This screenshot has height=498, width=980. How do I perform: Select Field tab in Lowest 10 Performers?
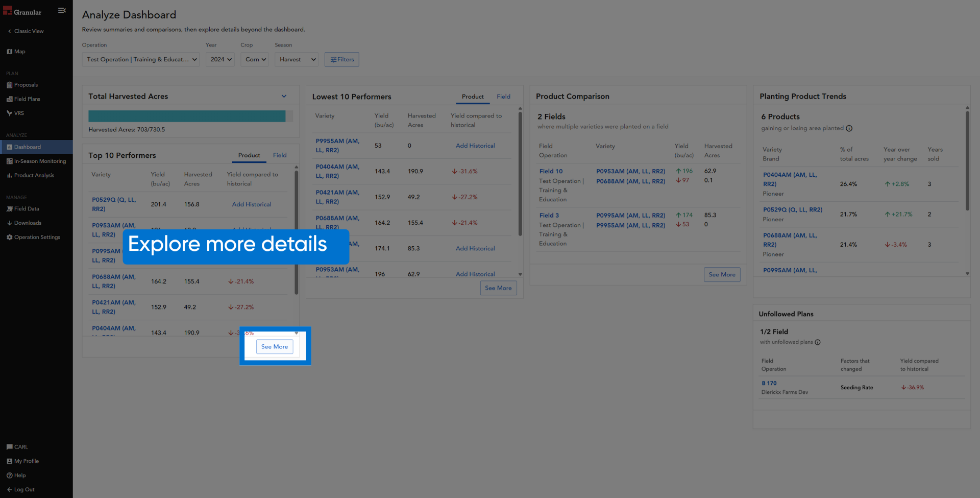pos(504,97)
